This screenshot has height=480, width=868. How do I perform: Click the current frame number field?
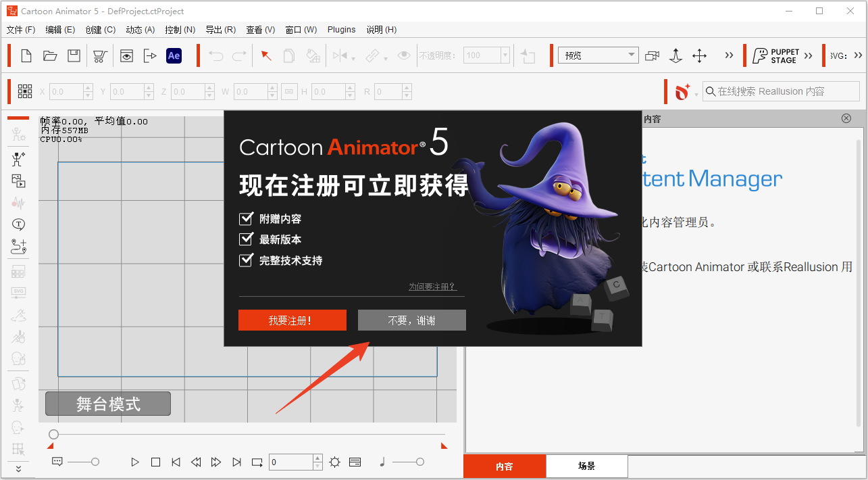291,462
